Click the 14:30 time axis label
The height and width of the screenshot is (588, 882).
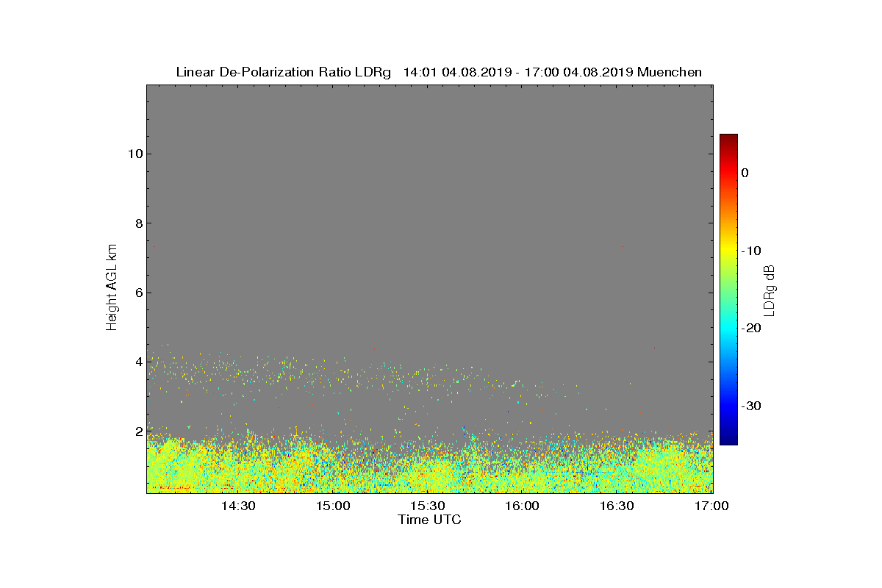click(x=238, y=506)
